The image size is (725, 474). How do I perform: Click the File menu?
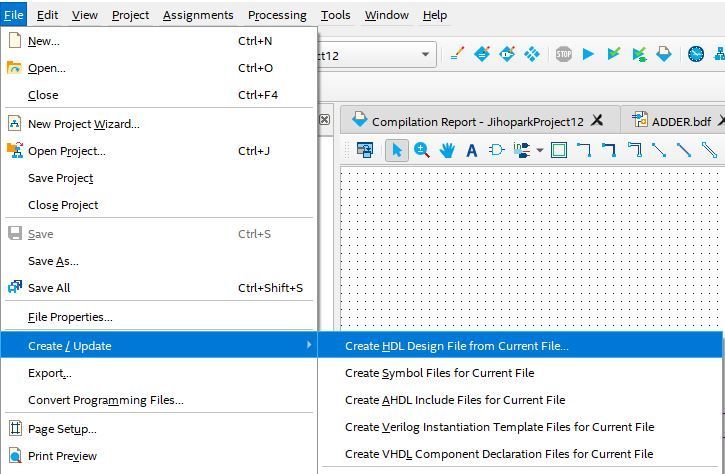[x=13, y=15]
